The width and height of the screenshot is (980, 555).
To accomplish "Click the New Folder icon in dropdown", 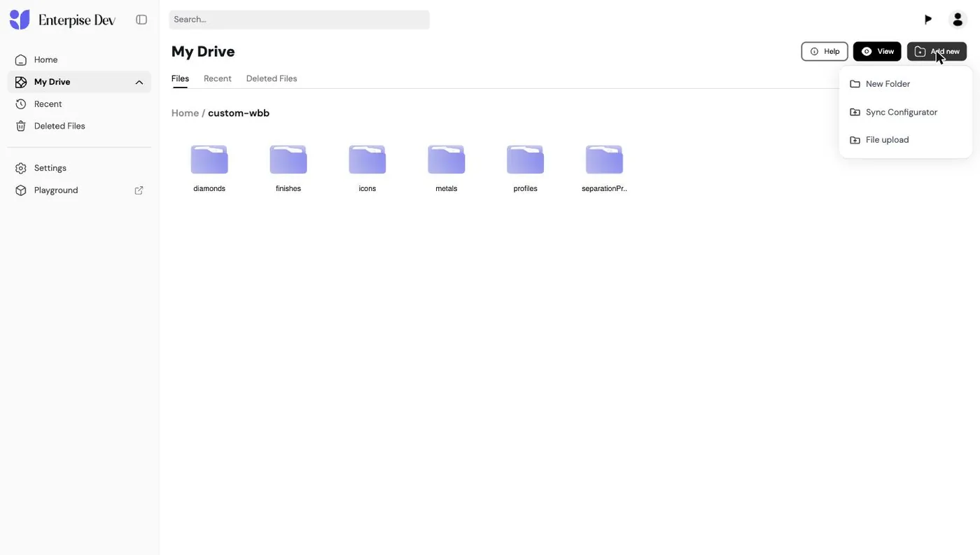I will [x=855, y=84].
